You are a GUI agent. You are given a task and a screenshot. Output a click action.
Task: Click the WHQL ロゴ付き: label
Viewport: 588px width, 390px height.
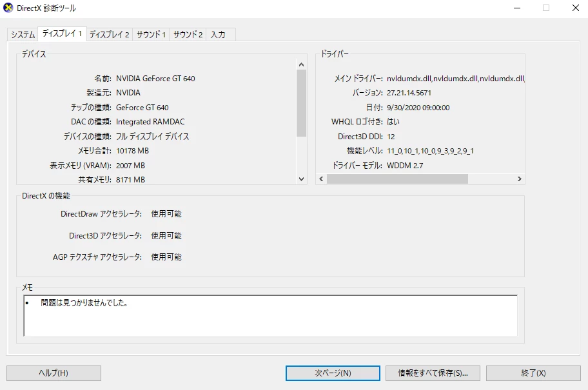click(357, 122)
